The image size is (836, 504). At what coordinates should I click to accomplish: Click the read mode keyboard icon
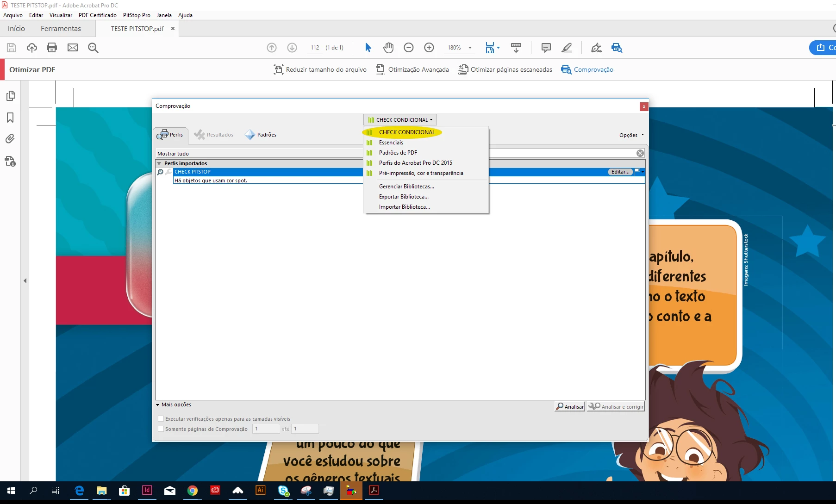516,48
